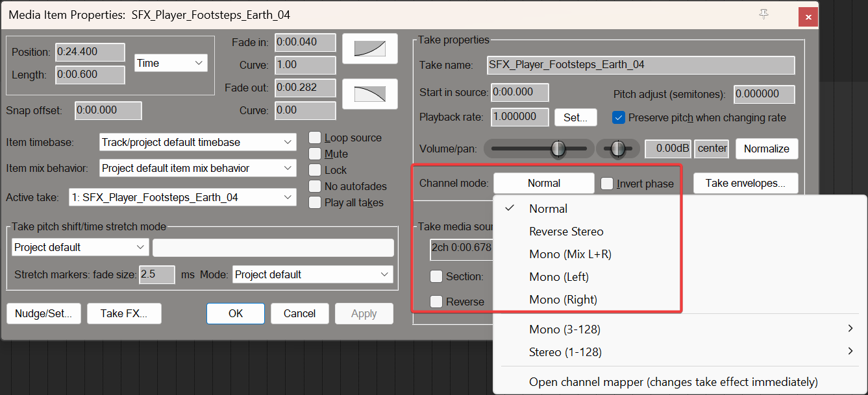Open the fade in curve shape selector

point(370,49)
